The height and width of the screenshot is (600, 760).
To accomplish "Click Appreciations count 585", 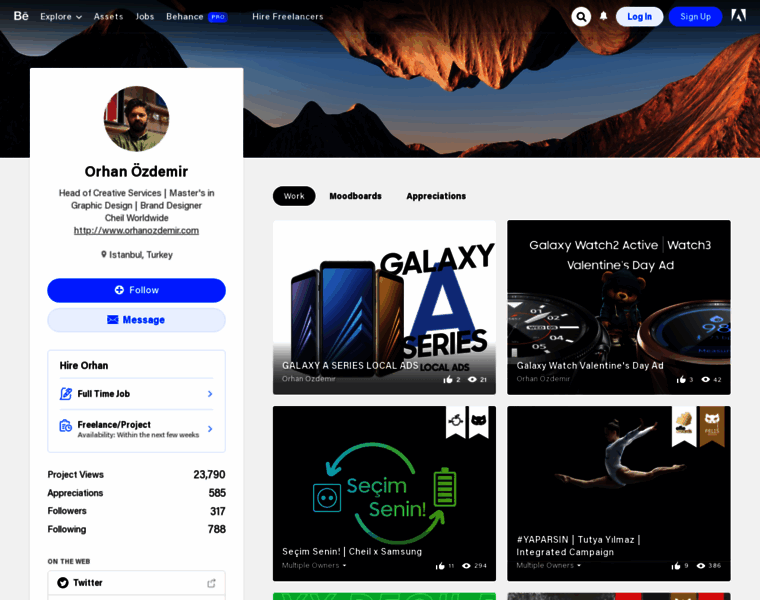I will 217,493.
